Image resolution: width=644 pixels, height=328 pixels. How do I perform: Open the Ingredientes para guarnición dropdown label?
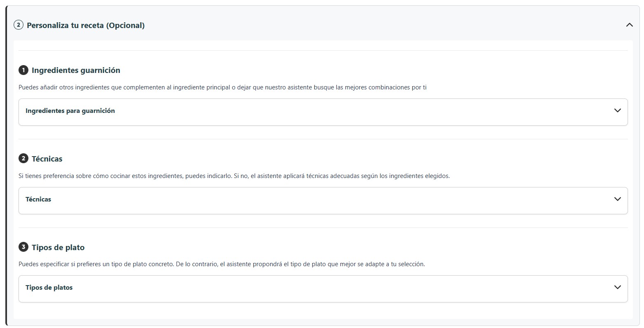[x=70, y=110]
